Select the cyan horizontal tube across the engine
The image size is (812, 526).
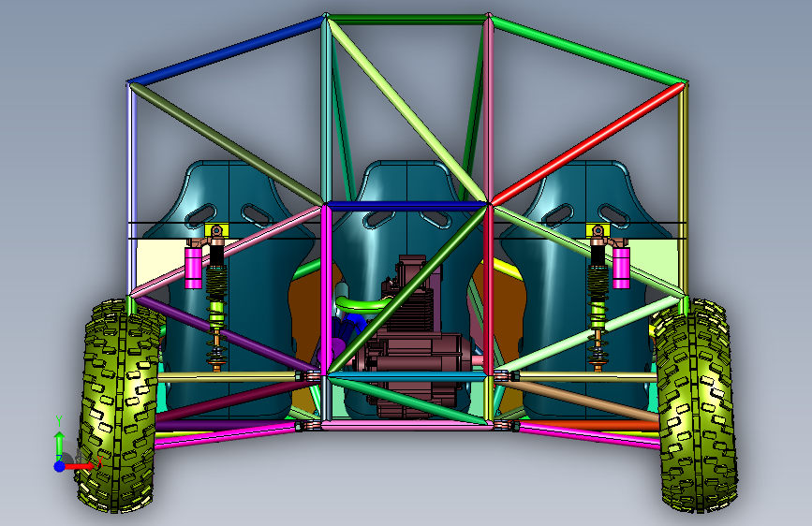pos(407,375)
